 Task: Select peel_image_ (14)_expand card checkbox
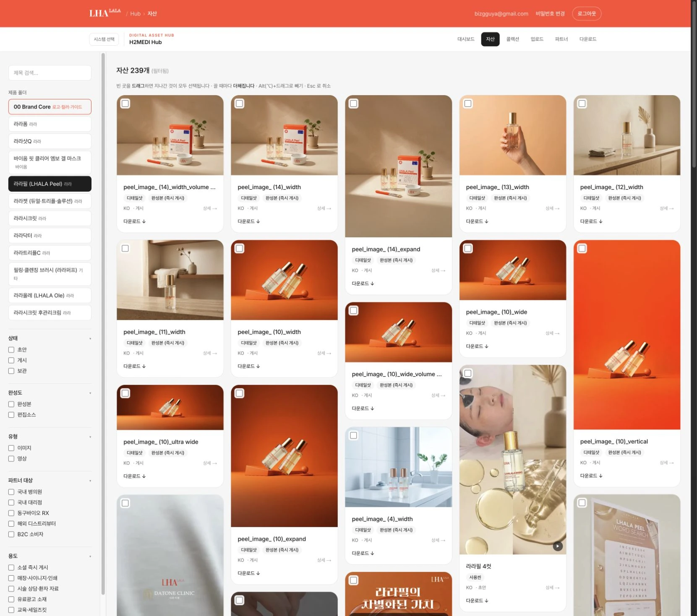353,104
